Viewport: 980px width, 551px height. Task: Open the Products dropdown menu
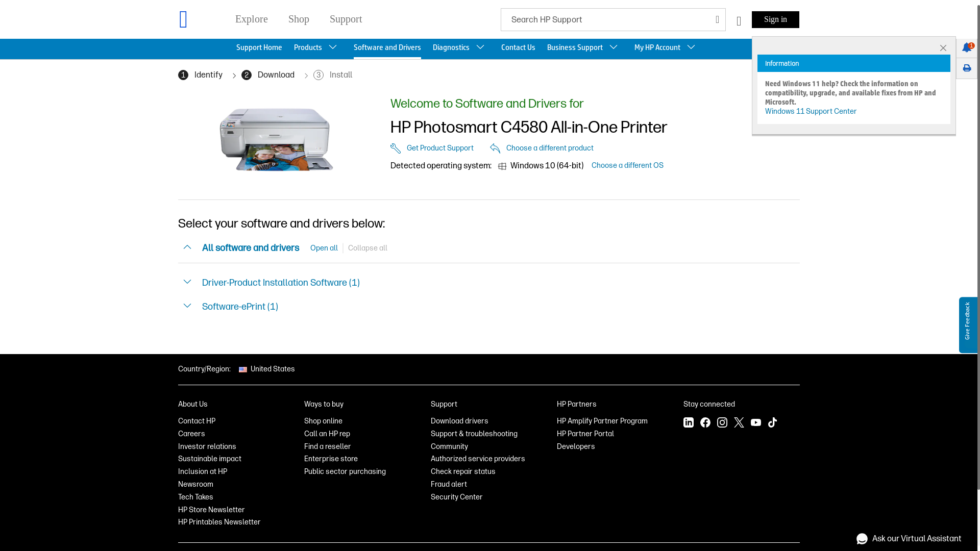[315, 47]
